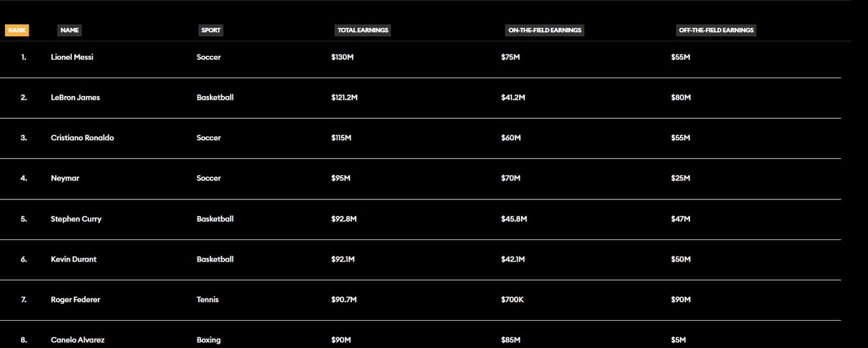Click the ON-THE-FIELD EARNINGS header

click(545, 30)
